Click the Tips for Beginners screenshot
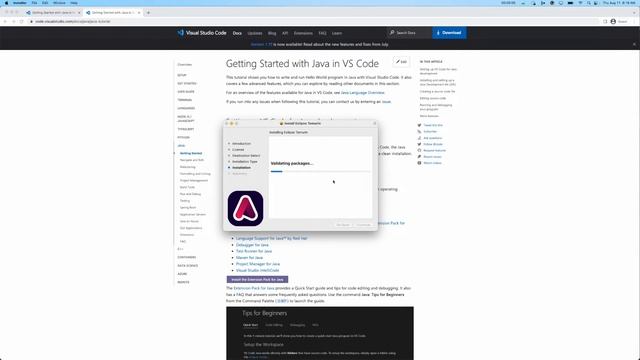Image resolution: width=640 pixels, height=360 pixels. click(320, 333)
